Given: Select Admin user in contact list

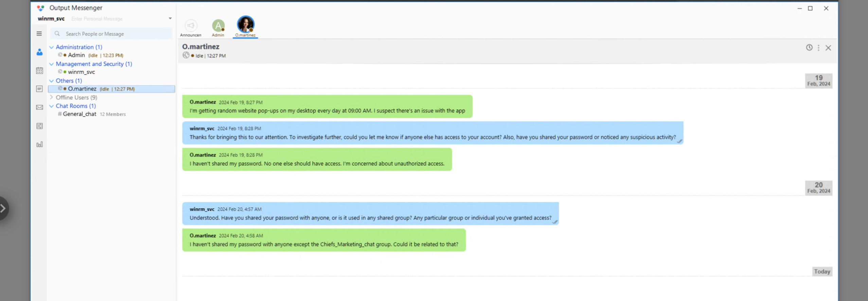Looking at the screenshot, I should tap(76, 55).
